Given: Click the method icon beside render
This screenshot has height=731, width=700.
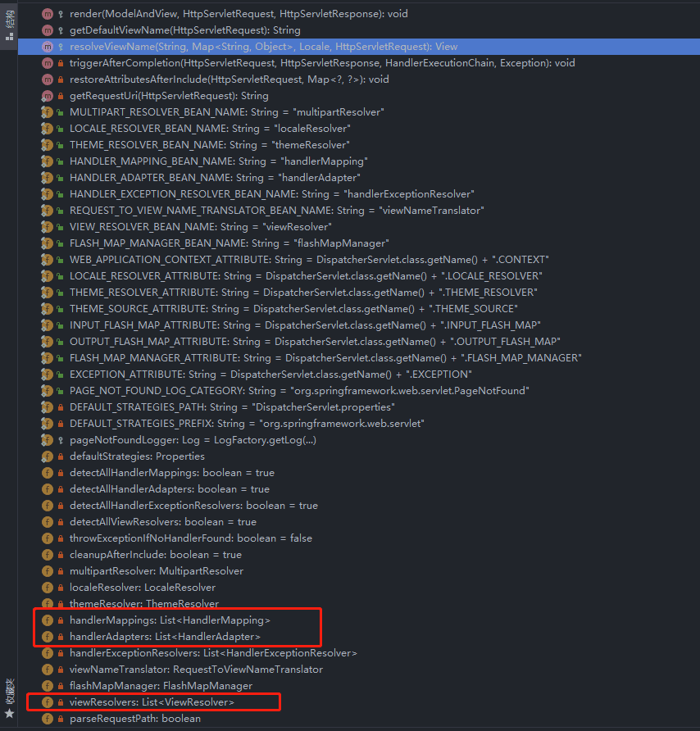Looking at the screenshot, I should [48, 14].
